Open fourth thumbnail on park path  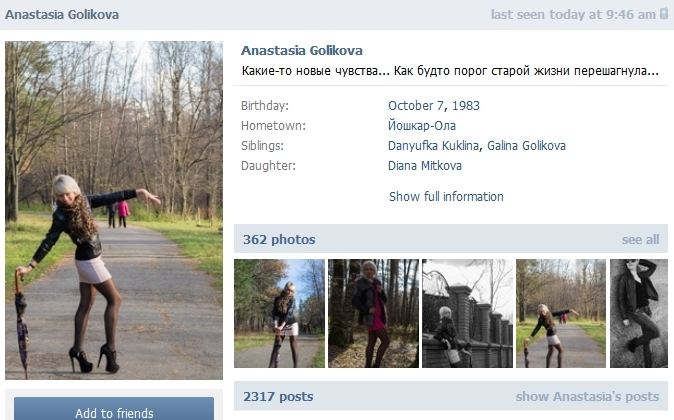pos(561,313)
